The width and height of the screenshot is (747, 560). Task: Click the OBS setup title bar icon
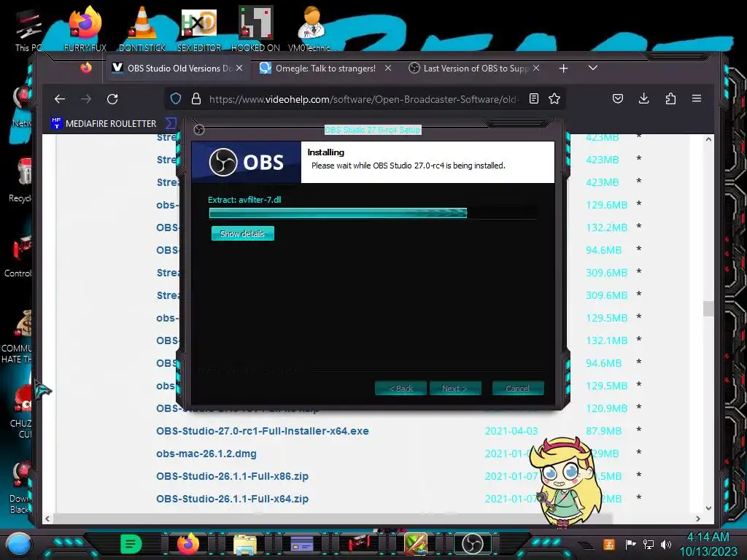[199, 130]
